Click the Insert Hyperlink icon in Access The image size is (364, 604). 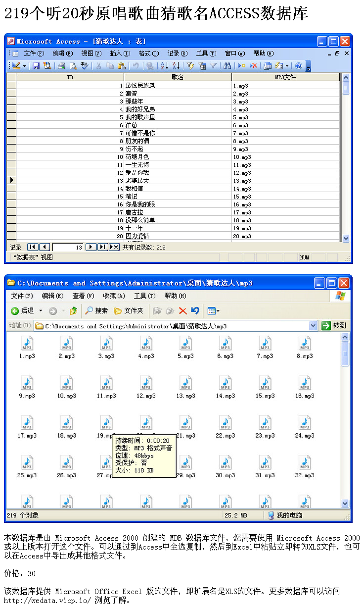coord(150,65)
